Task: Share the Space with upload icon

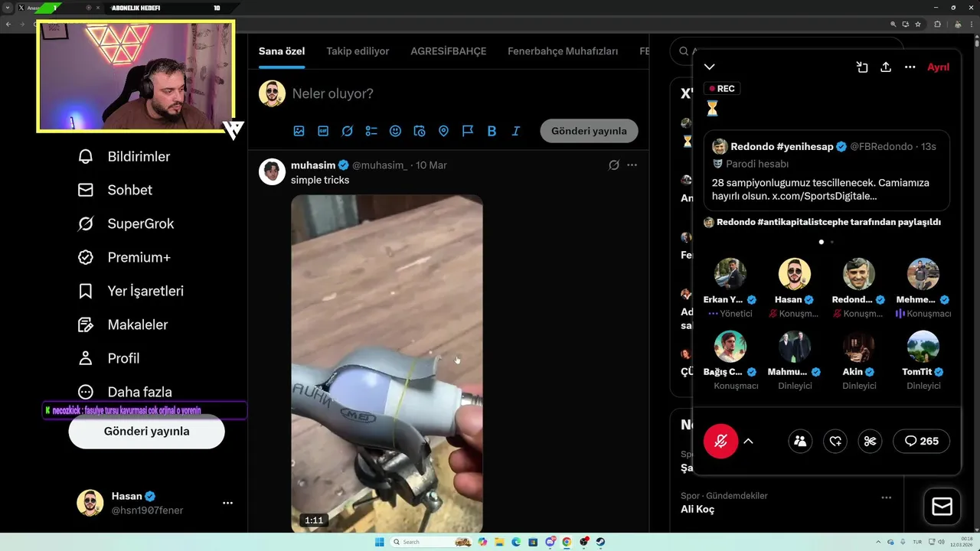Action: pyautogui.click(x=886, y=67)
